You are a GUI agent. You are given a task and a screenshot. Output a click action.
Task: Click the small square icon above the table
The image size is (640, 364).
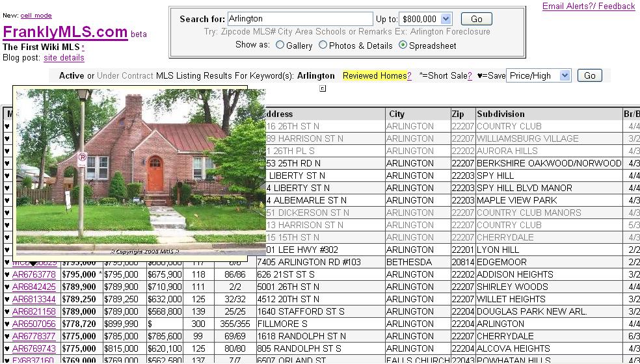point(323,88)
